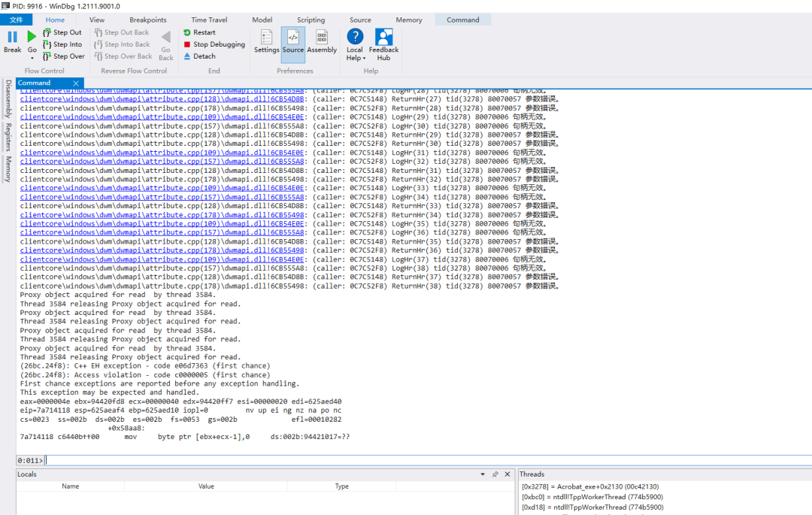The width and height of the screenshot is (812, 515).
Task: Click Step Out Back
Action: [122, 32]
